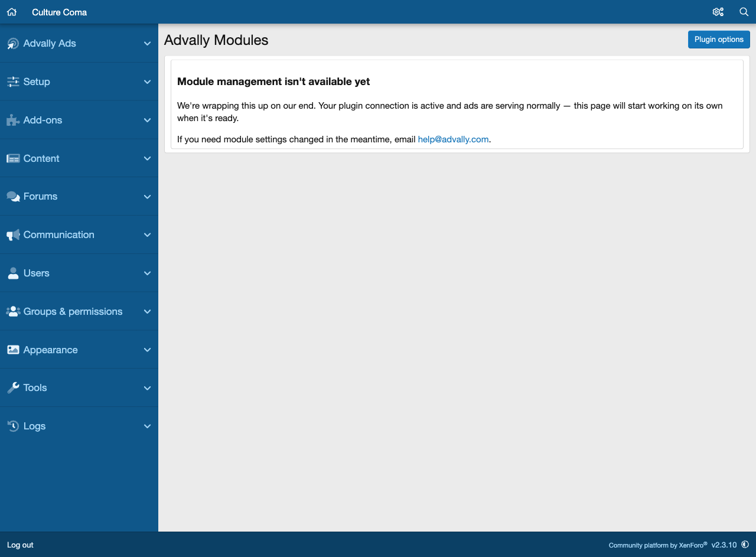Click the Forums speech bubbles icon
Screen dimensions: 756x557
tap(13, 197)
